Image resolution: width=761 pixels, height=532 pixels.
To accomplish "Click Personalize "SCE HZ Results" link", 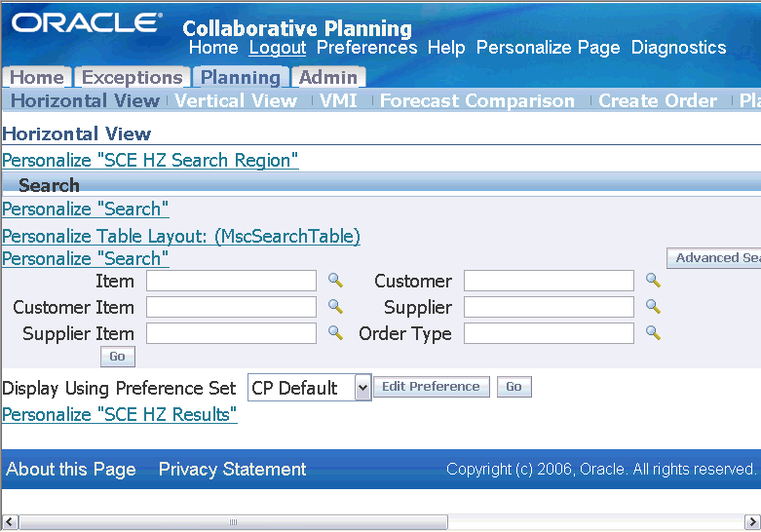I will pos(120,414).
